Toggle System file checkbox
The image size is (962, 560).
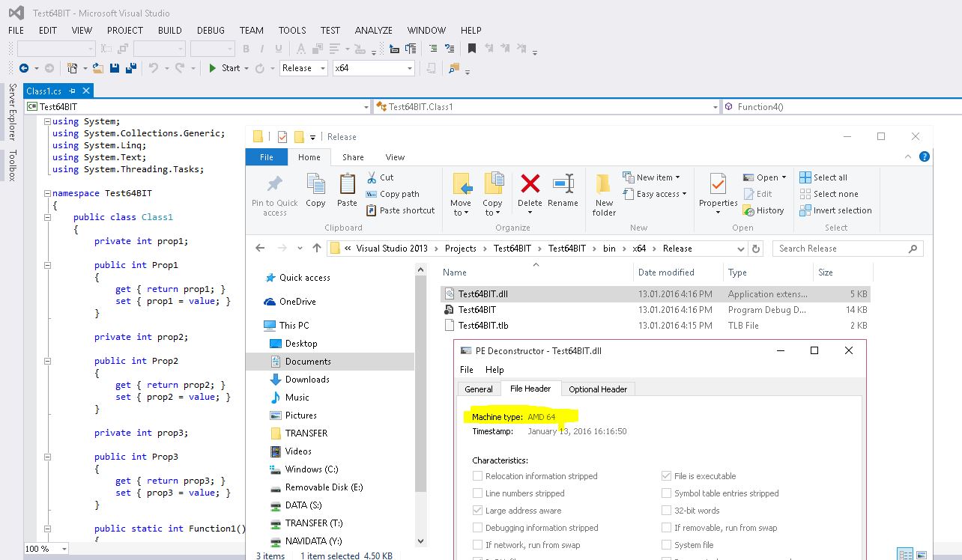coord(666,545)
